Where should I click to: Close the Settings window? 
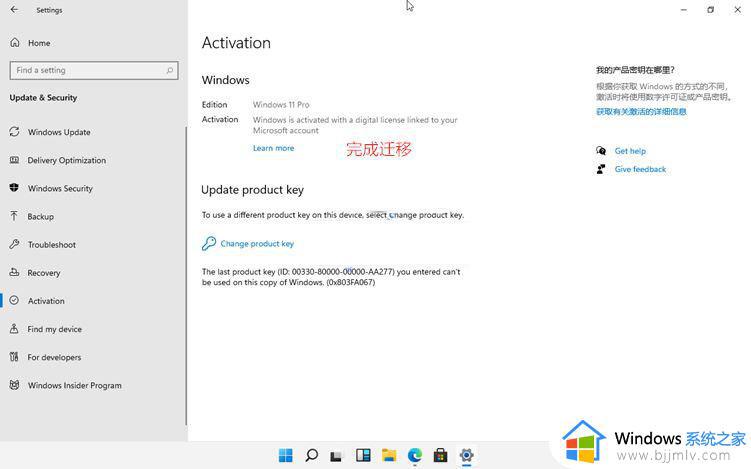(x=738, y=10)
